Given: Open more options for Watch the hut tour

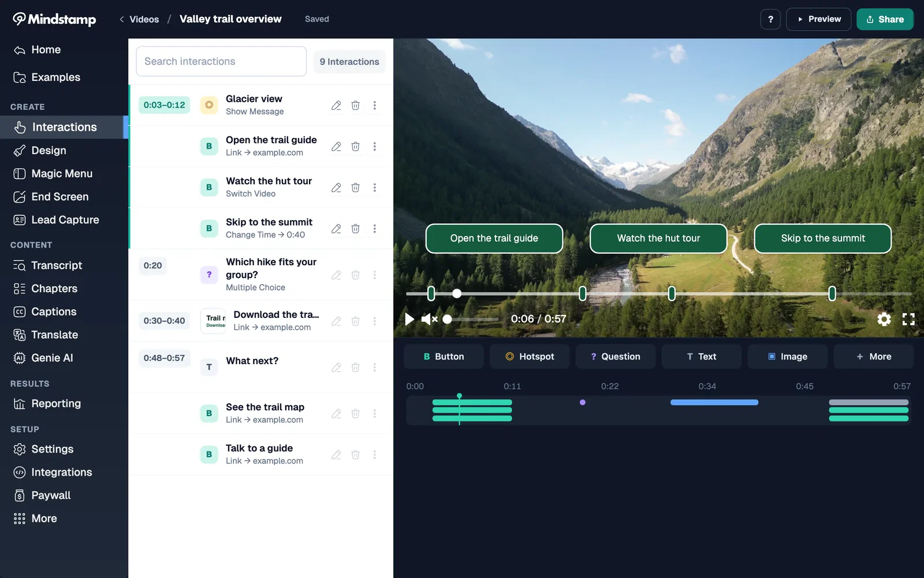Looking at the screenshot, I should (x=375, y=187).
